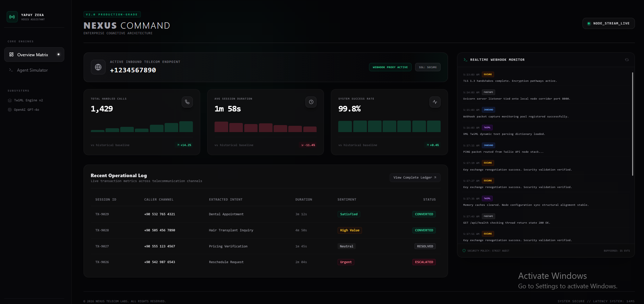The image size is (644, 304).
Task: Click the globe icon beside telecom endpoint
Action: (x=98, y=67)
